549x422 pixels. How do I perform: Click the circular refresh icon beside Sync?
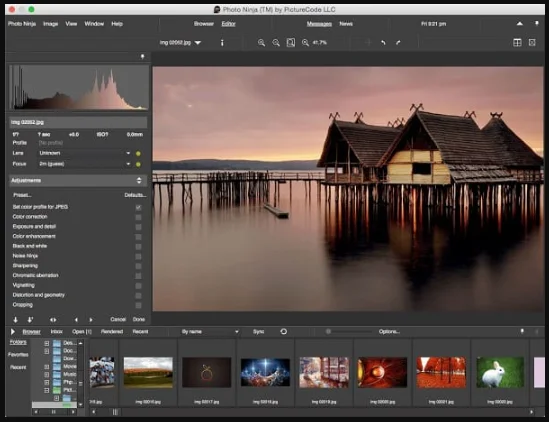(x=284, y=331)
